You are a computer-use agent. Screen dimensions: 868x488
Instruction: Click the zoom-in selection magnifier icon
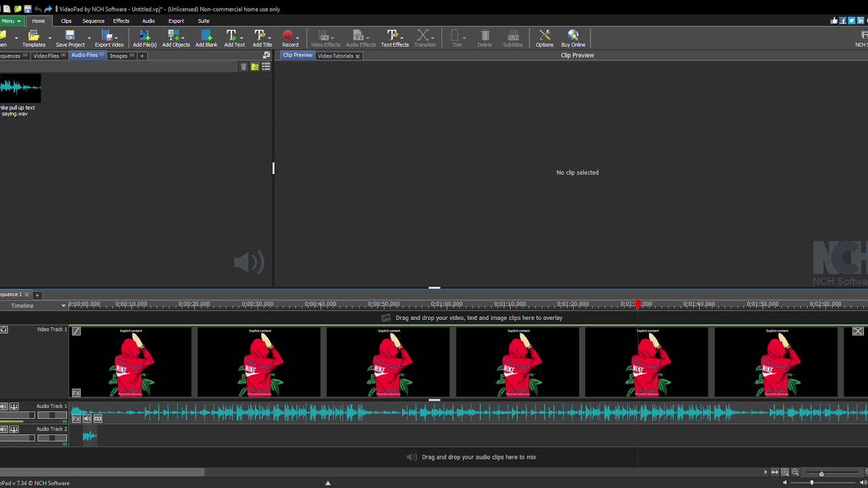tap(785, 472)
